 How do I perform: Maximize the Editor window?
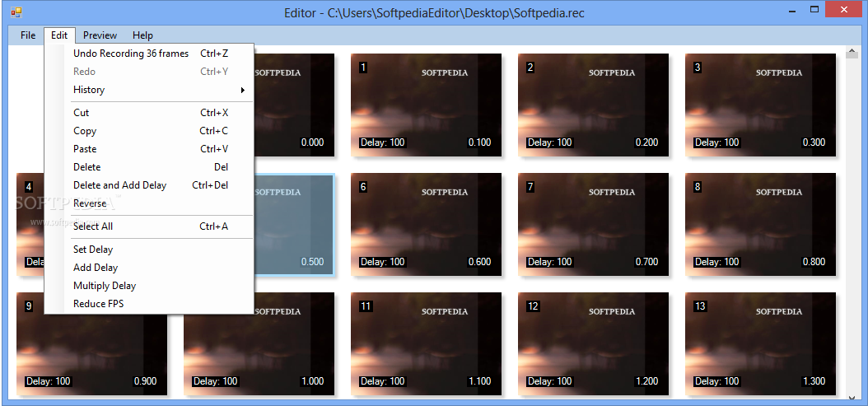click(x=814, y=9)
